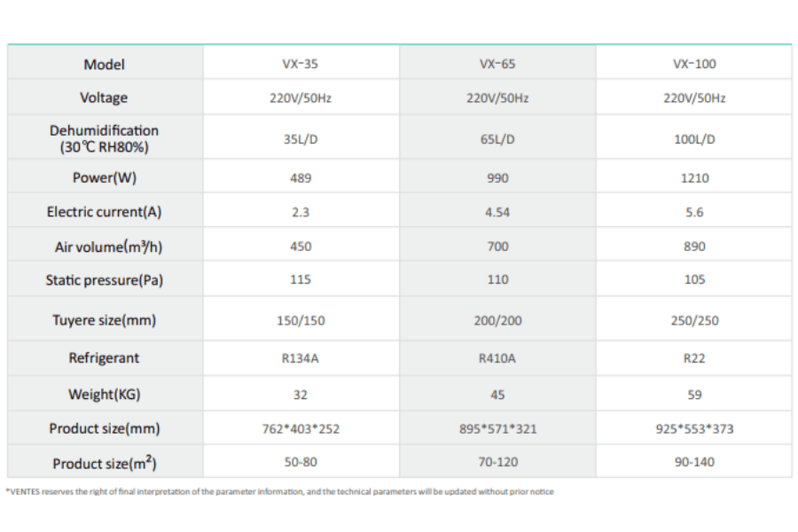Select the Power(W) row label

click(105, 177)
